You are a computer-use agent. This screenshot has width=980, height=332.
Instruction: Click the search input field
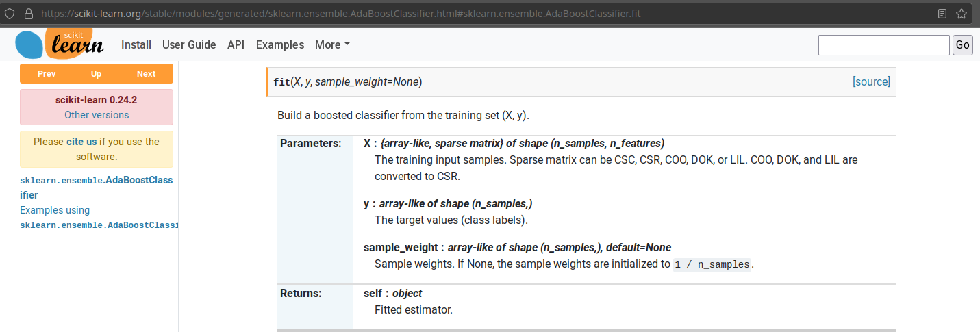click(x=884, y=45)
